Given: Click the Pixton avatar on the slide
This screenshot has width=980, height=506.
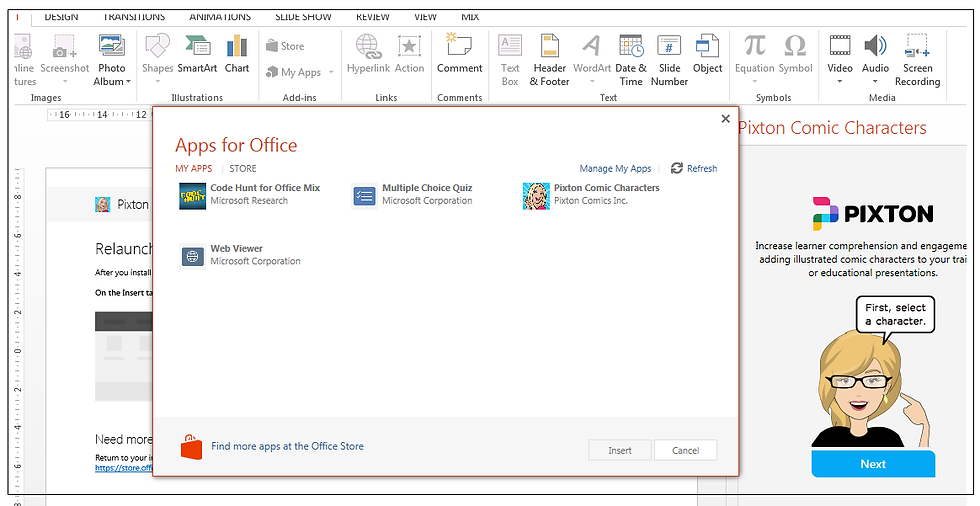Looking at the screenshot, I should (102, 204).
